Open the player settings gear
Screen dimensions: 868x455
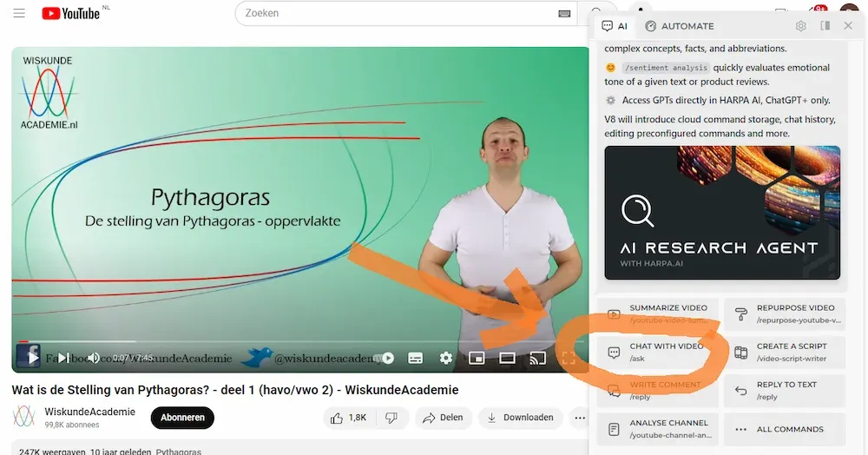point(445,358)
